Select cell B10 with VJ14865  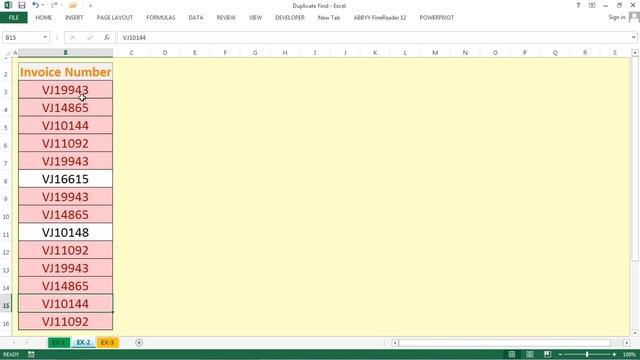[65, 215]
